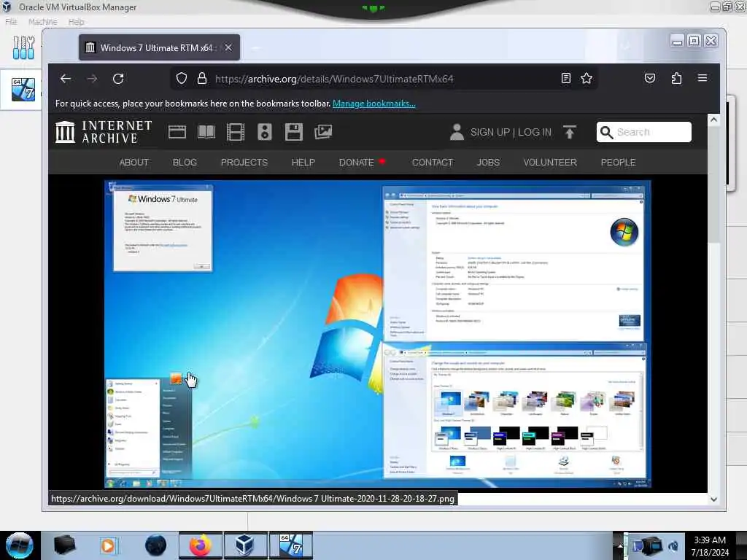Open the Software floppy disk icon
Viewport: 747px width, 560px height.
(294, 132)
